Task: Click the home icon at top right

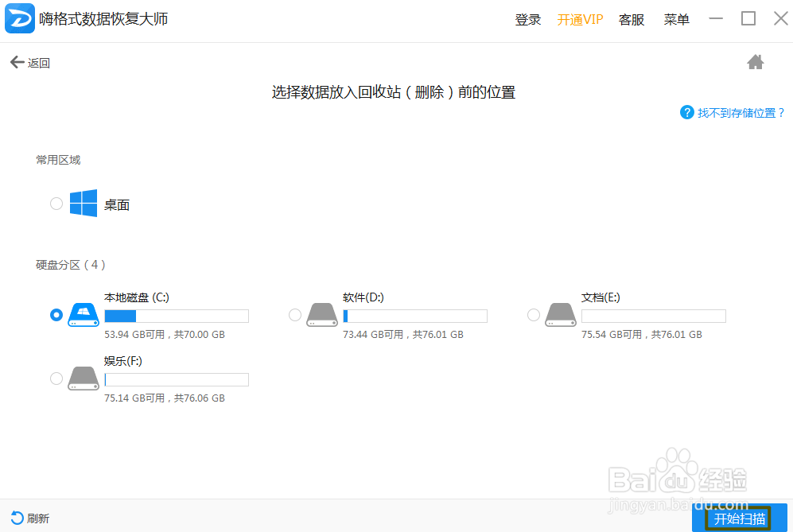Action: click(x=756, y=61)
